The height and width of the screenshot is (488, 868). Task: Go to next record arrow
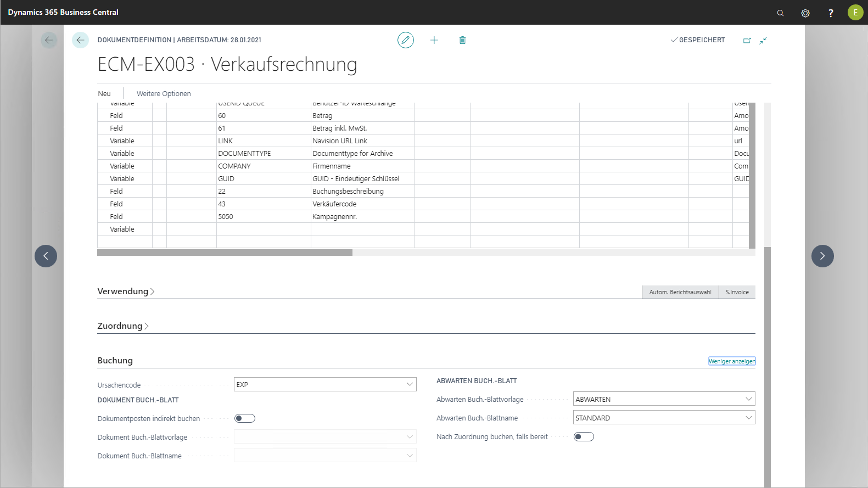coord(822,256)
